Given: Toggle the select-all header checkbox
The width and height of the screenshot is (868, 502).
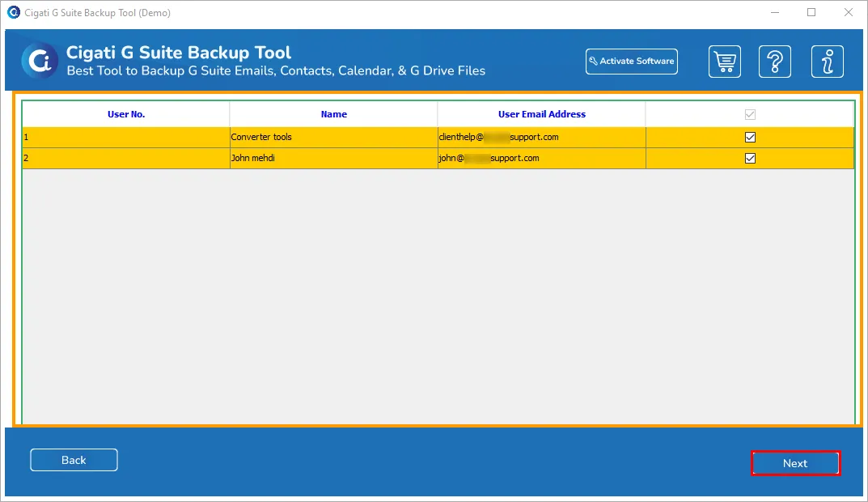Looking at the screenshot, I should [750, 115].
